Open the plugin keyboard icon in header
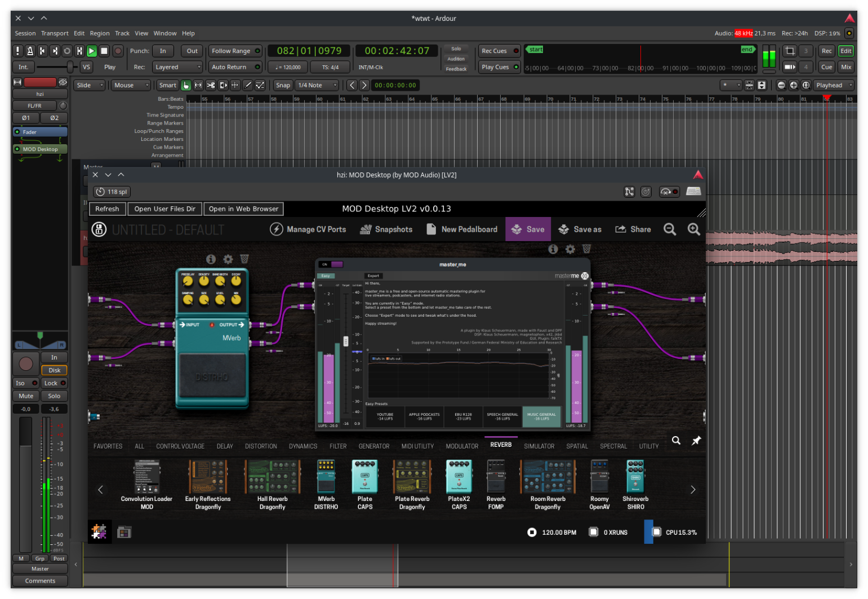Image resolution: width=868 pixels, height=599 pixels. point(693,192)
